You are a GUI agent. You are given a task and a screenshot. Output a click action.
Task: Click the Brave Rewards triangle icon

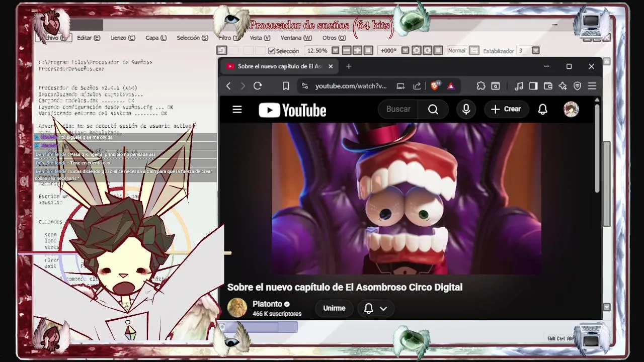451,86
